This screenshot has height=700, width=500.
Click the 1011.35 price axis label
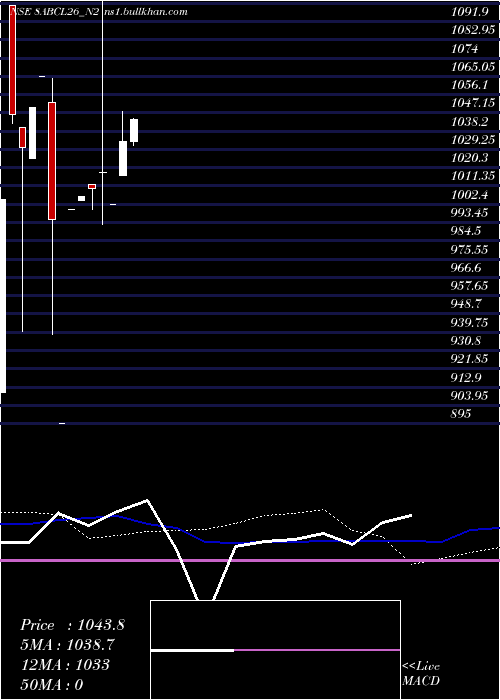[x=473, y=176]
